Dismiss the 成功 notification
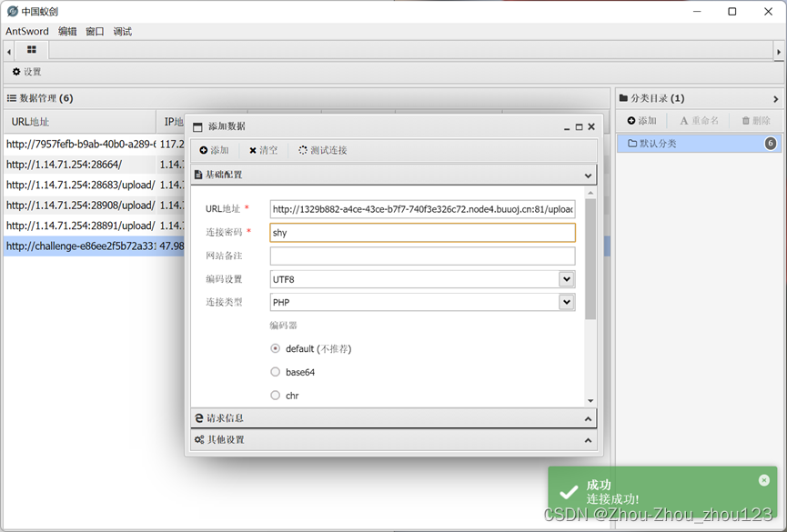Screen dimensions: 787x532 [x=764, y=481]
